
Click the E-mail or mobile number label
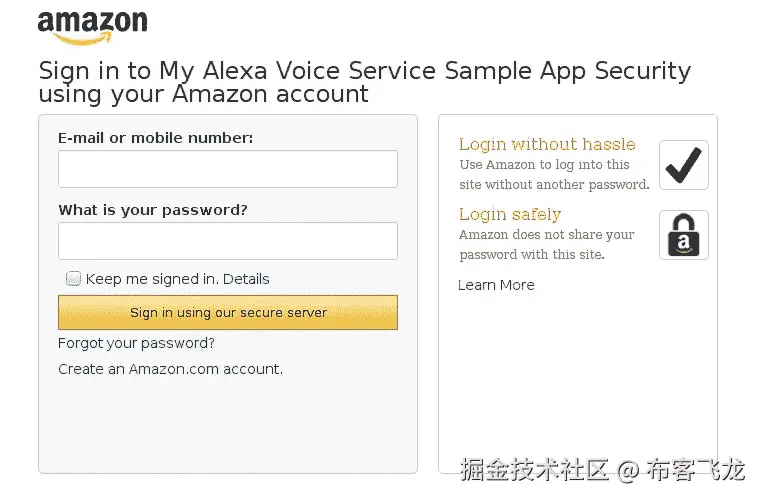tap(156, 138)
